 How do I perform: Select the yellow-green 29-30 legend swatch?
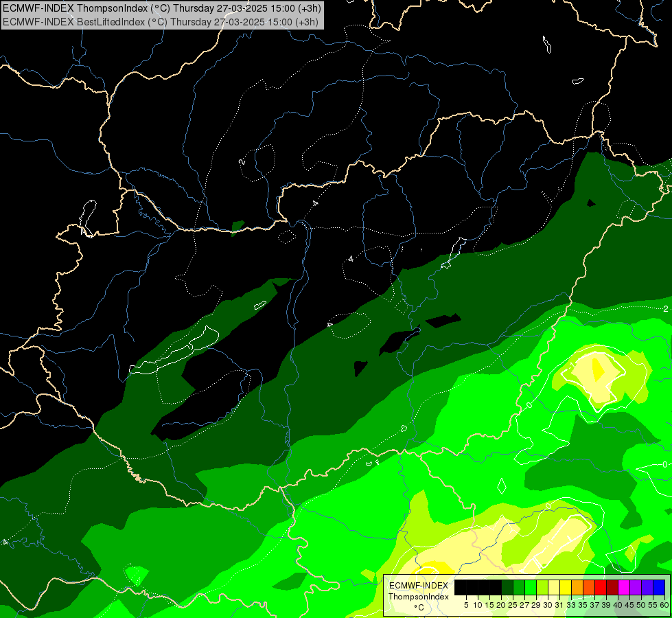[x=542, y=587]
